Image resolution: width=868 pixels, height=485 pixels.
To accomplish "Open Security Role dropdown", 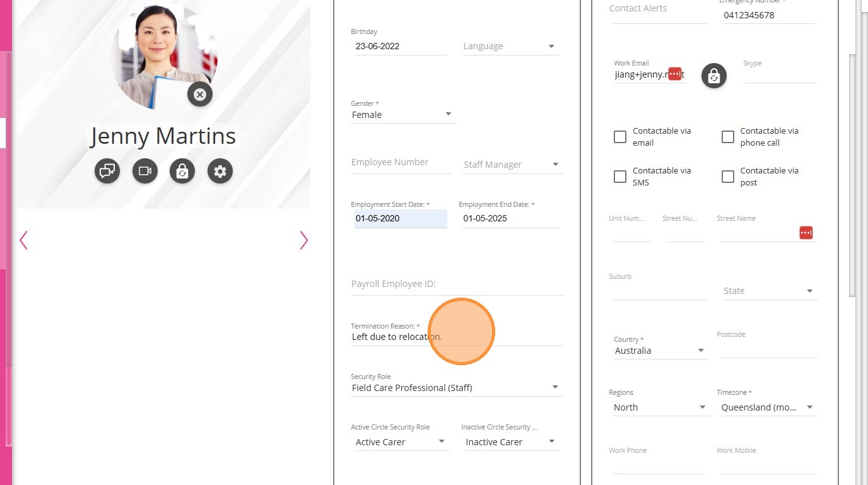I will click(x=455, y=387).
